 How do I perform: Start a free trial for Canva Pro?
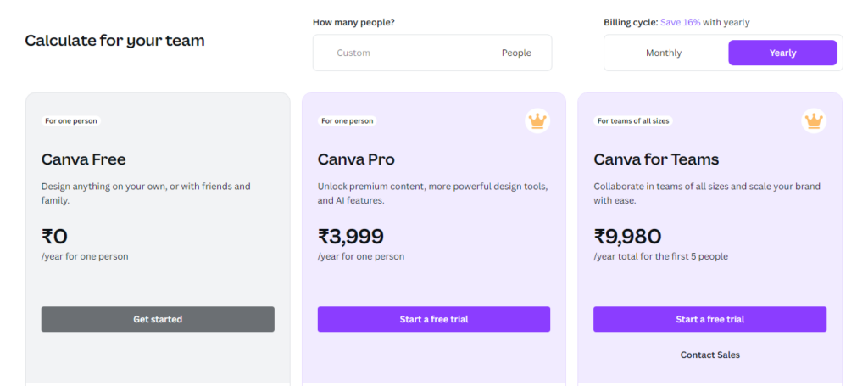(x=434, y=319)
